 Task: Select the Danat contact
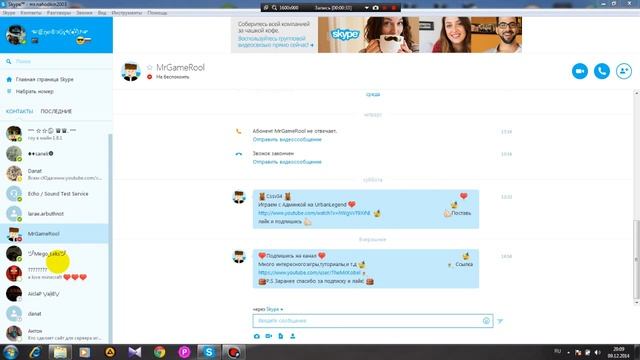(54, 174)
